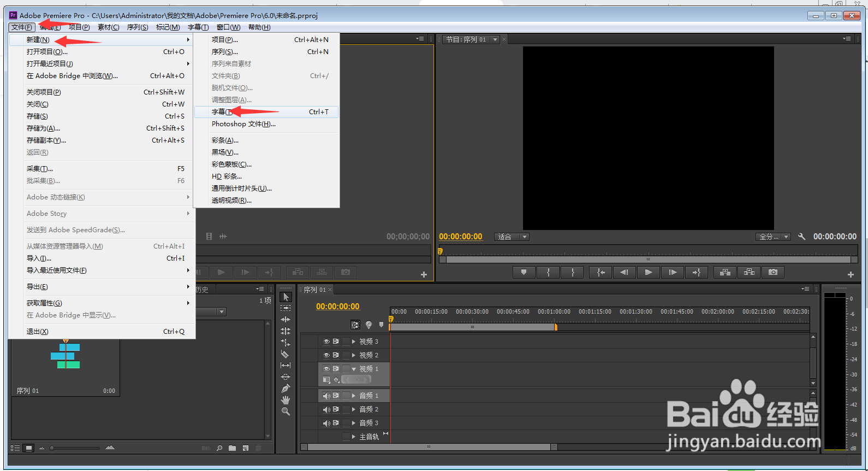Select the Ripple Edit tool

pyautogui.click(x=286, y=320)
